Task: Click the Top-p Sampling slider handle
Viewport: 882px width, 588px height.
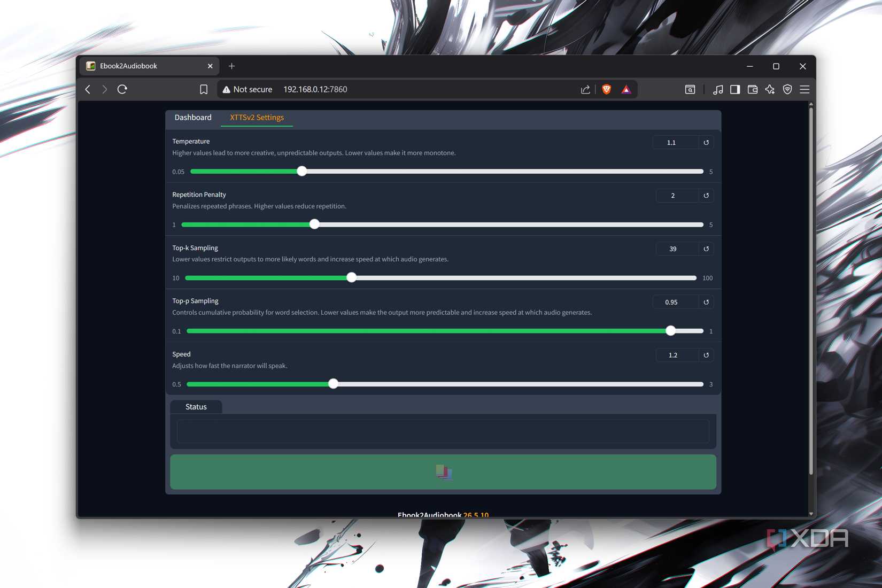Action: click(671, 331)
